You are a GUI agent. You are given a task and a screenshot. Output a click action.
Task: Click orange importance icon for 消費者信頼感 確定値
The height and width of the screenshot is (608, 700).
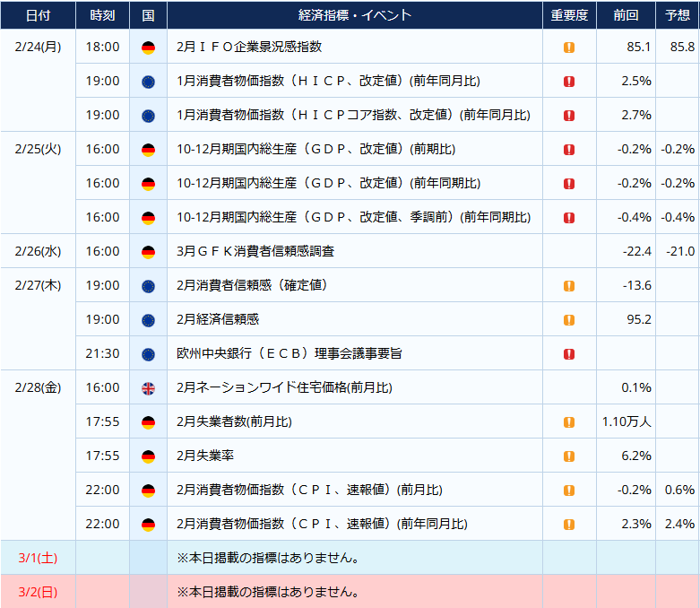pos(569,286)
